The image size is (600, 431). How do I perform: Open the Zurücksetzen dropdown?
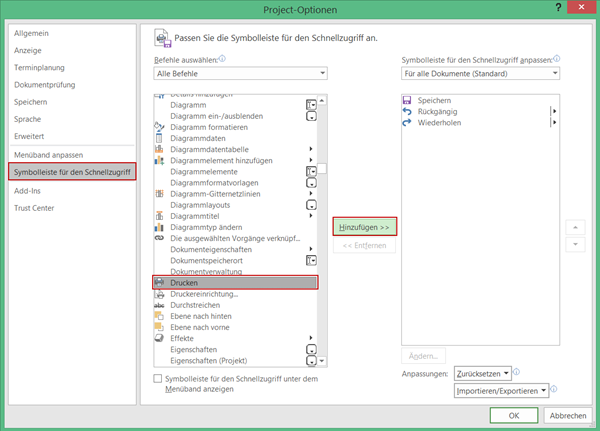click(x=483, y=374)
